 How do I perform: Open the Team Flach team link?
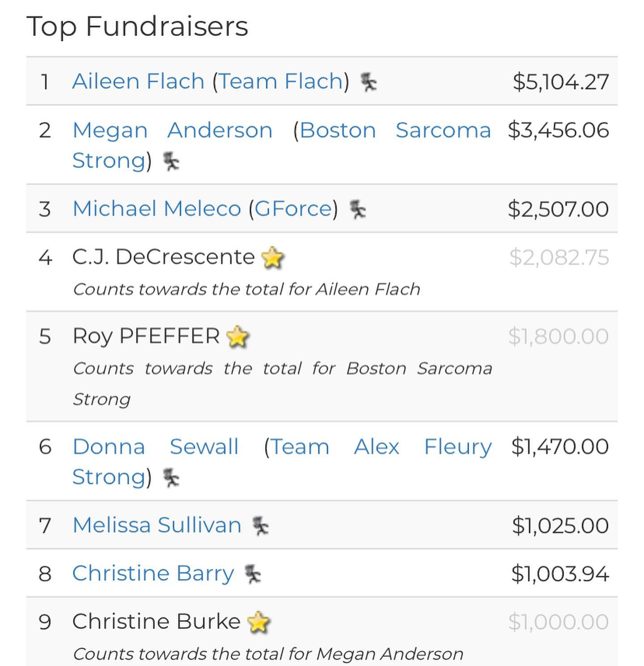pos(280,81)
